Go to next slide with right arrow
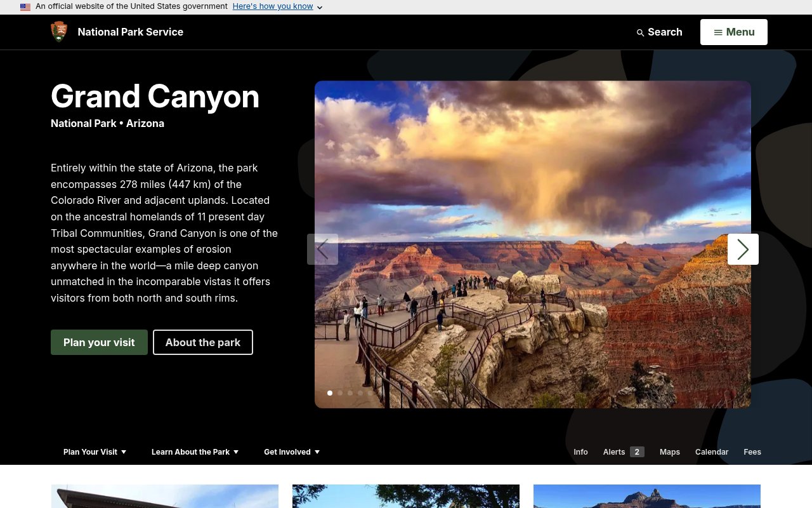812x508 pixels. [x=743, y=249]
